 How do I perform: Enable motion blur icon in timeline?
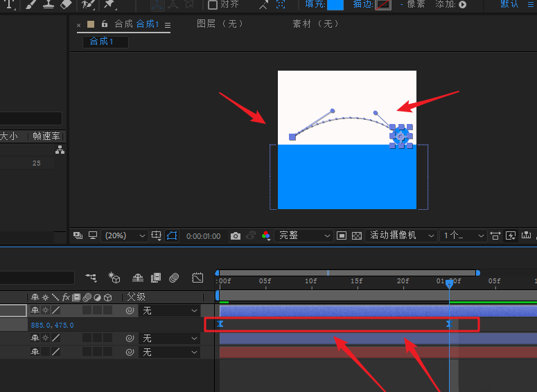click(175, 278)
